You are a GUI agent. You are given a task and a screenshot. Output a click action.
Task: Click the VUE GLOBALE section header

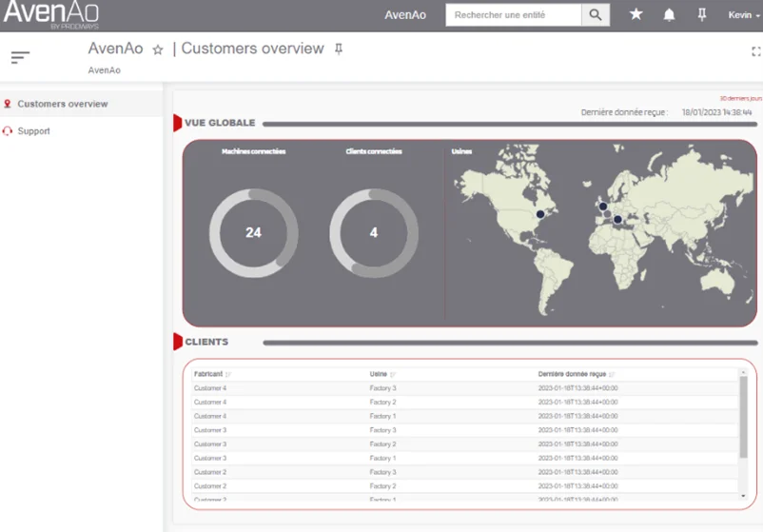pos(220,123)
